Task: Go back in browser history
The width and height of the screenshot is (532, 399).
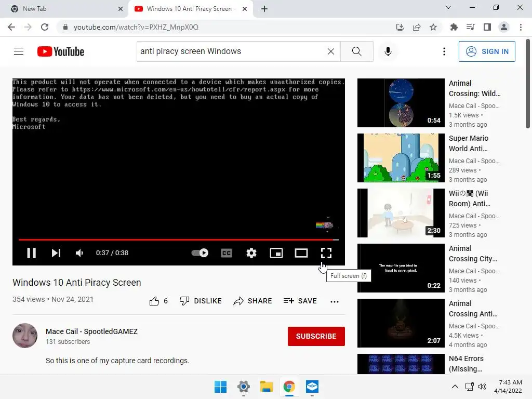Action: click(x=11, y=27)
